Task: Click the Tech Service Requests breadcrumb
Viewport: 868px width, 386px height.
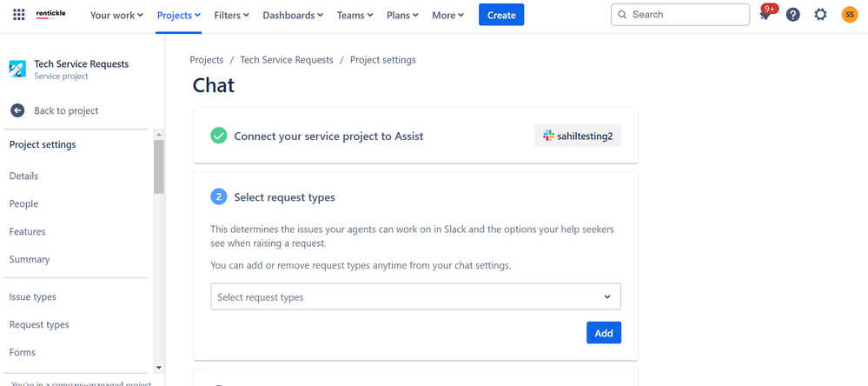Action: click(287, 60)
